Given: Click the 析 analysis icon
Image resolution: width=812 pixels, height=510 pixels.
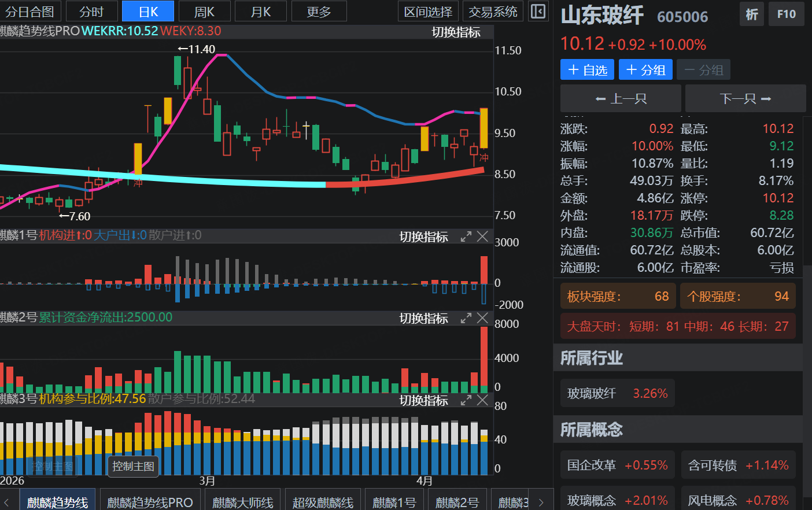Looking at the screenshot, I should [x=751, y=14].
